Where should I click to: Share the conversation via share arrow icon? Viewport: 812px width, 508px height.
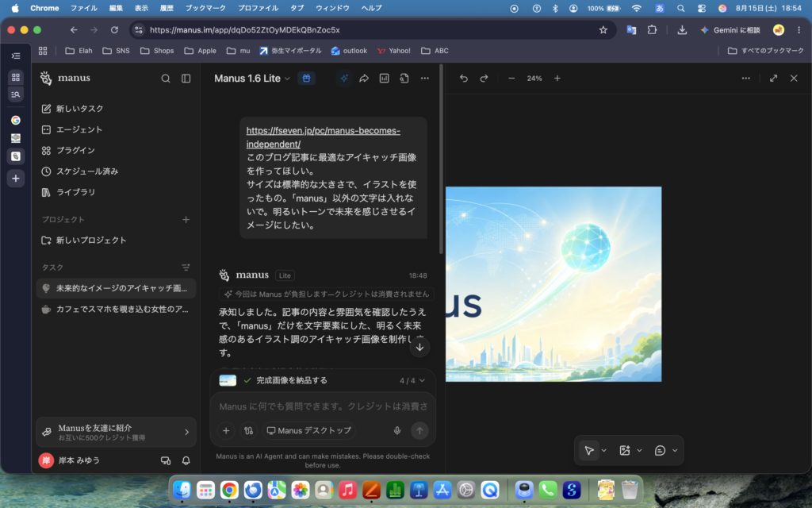point(364,79)
